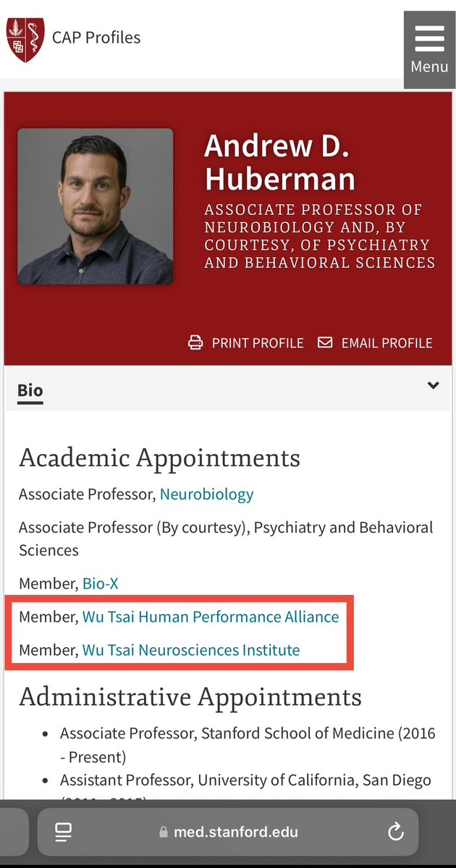Visit the Wu Tsai Neurosciences Institute link
The width and height of the screenshot is (456, 868).
[191, 650]
